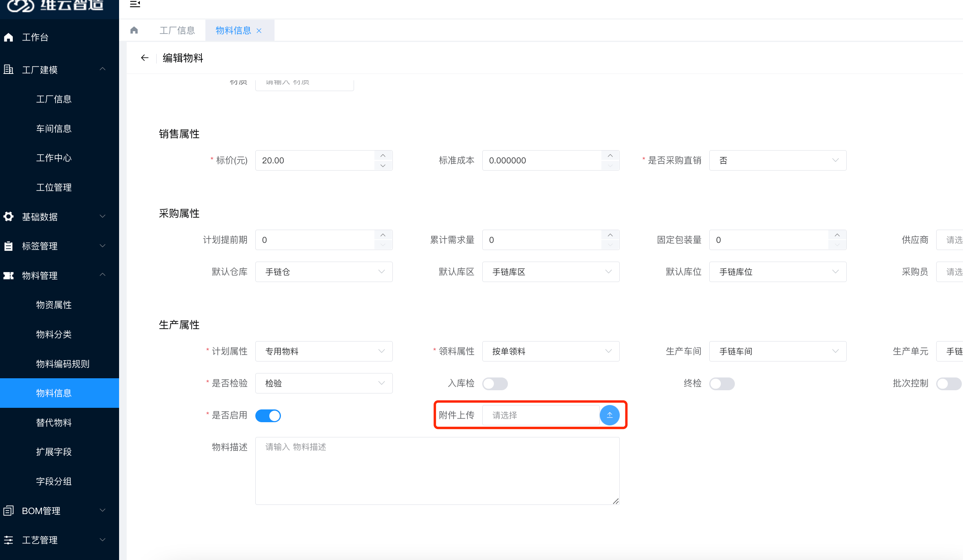Increase 标价(元) with up arrow

pos(383,155)
